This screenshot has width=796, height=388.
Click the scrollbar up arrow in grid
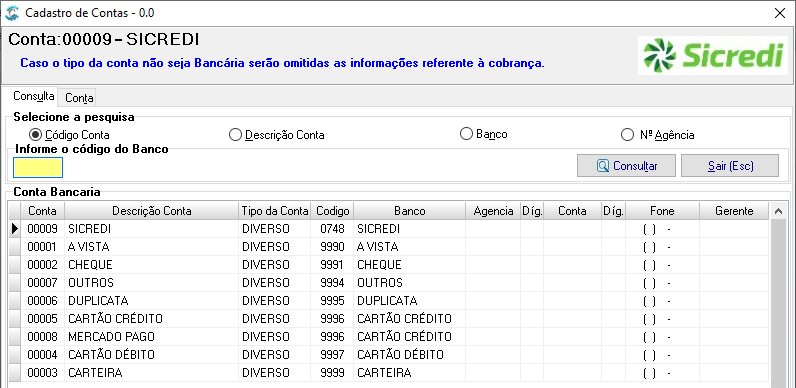coord(777,211)
